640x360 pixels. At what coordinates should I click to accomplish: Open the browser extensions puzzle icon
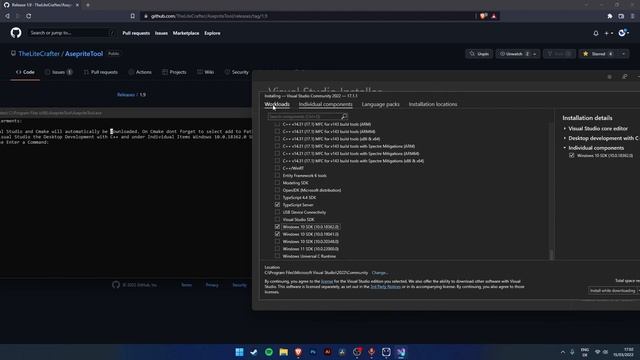pos(610,16)
